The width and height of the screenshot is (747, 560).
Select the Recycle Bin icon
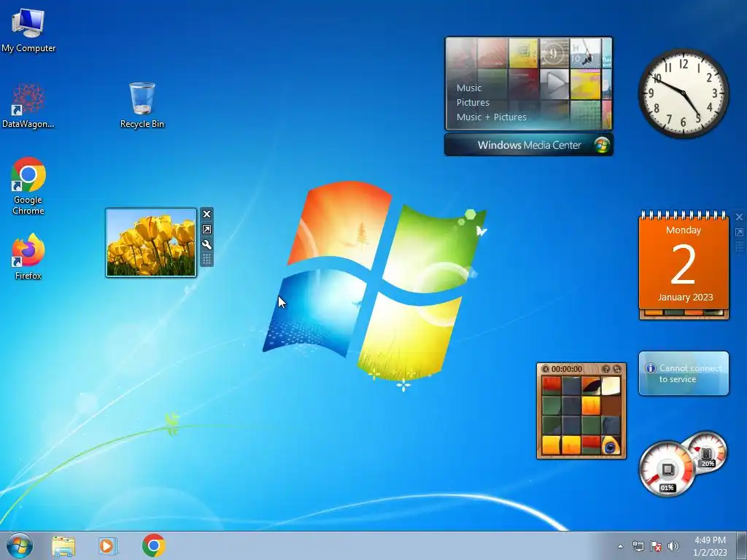(x=142, y=105)
